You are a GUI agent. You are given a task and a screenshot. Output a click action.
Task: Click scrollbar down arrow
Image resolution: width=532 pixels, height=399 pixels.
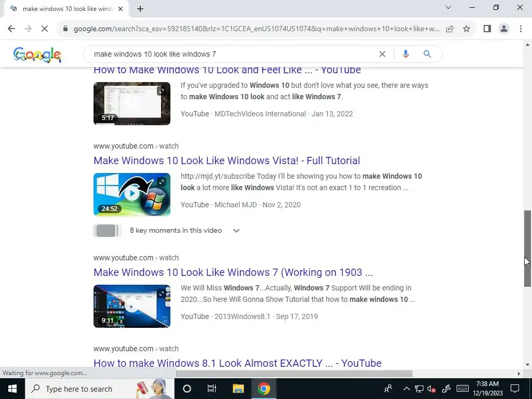click(528, 365)
